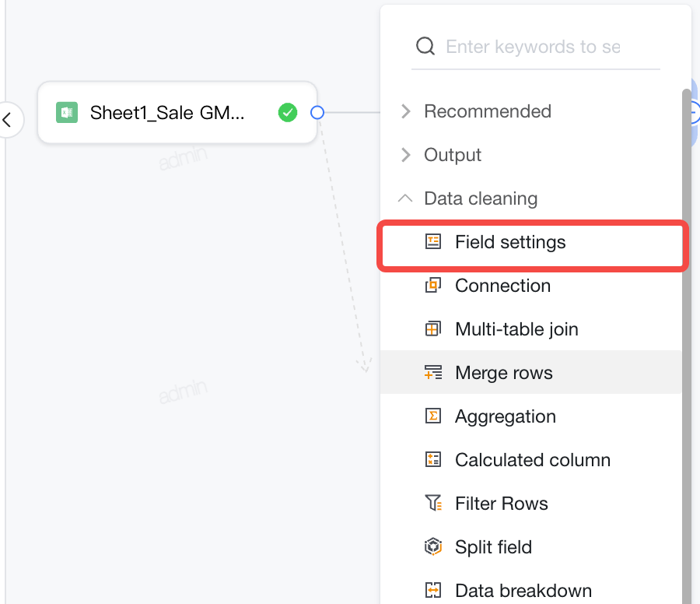The image size is (700, 604).
Task: Collapse side panel with left arrow button
Action: pos(8,120)
